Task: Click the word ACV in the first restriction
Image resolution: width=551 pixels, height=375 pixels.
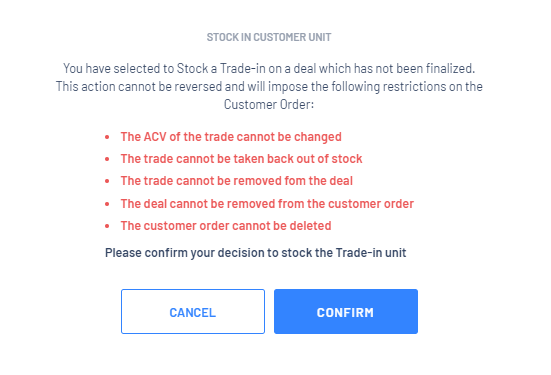Action: (x=155, y=137)
